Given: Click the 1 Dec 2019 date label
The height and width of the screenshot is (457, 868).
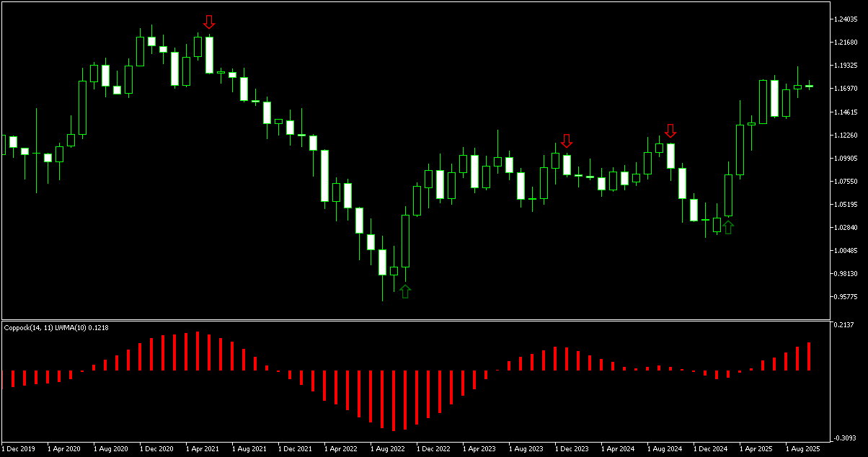Looking at the screenshot, I should tap(18, 448).
